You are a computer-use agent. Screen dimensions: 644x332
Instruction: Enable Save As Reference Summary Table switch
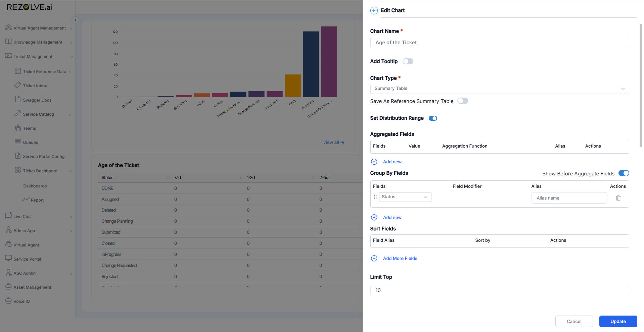(x=463, y=101)
